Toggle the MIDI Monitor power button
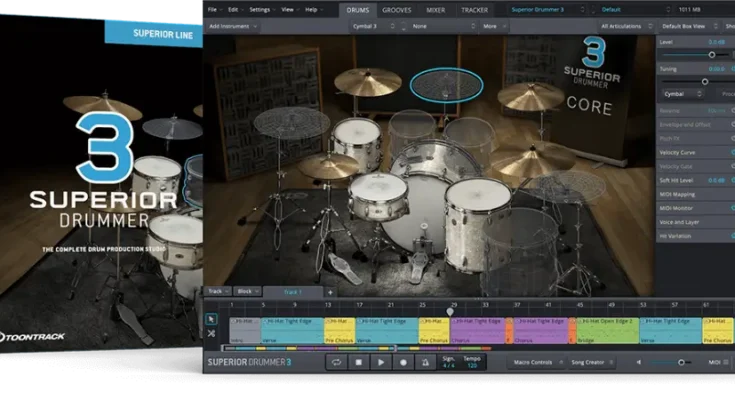 pyautogui.click(x=731, y=207)
